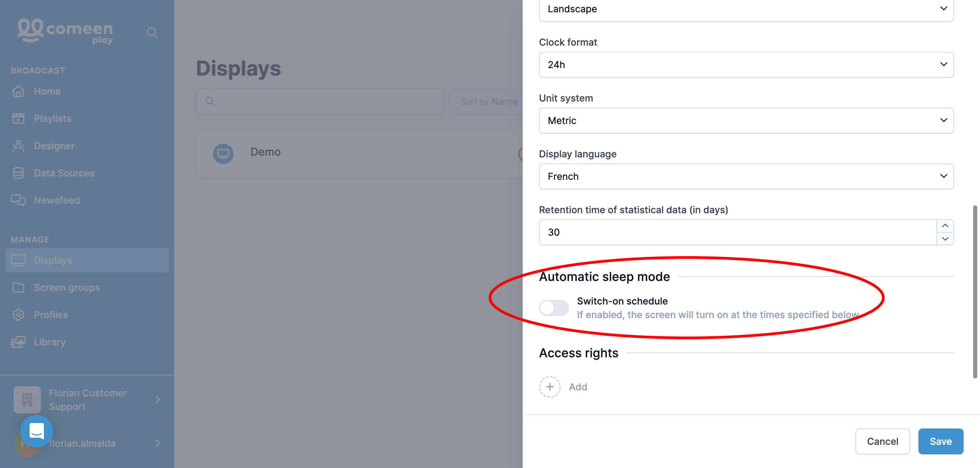Click the Cancel button
This screenshot has height=468, width=980.
coord(882,441)
